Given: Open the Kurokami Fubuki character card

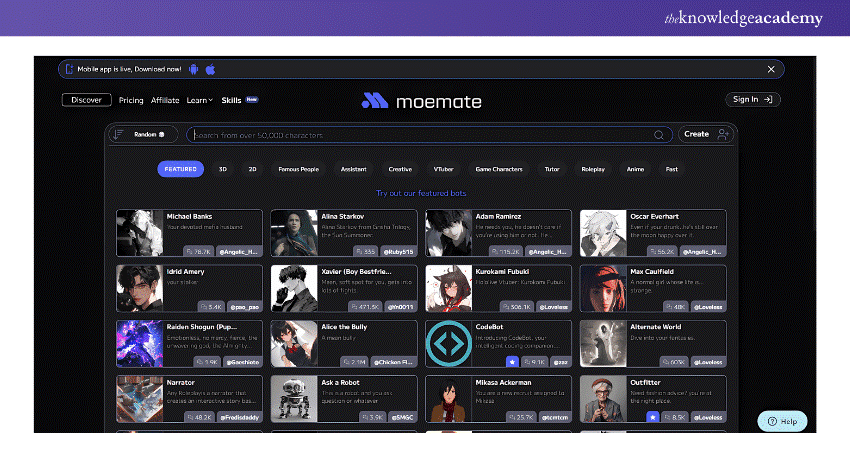Looking at the screenshot, I should (x=498, y=287).
